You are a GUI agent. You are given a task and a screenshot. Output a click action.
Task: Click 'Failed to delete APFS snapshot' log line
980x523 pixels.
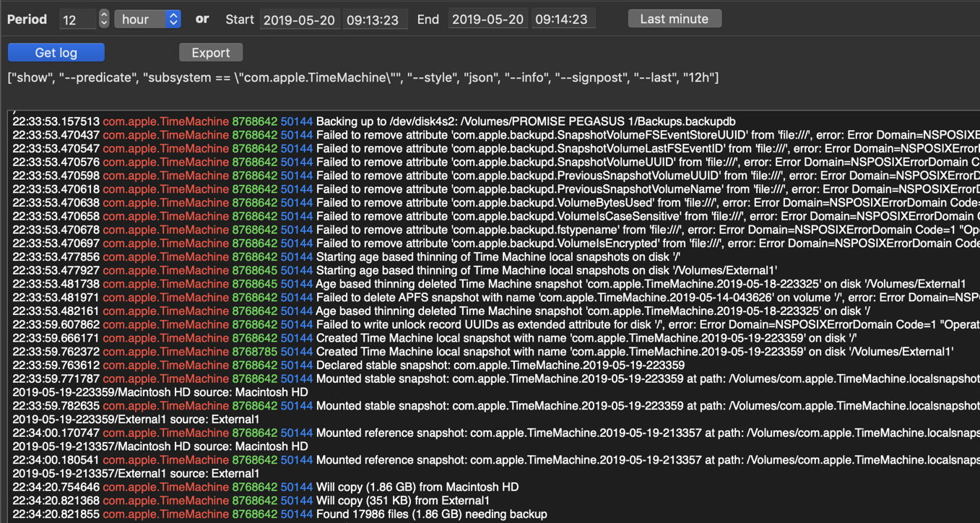[x=578, y=298]
